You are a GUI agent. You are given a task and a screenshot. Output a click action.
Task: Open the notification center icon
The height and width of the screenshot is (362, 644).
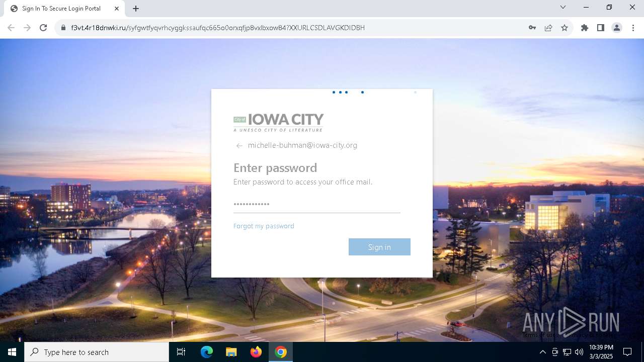[627, 352]
